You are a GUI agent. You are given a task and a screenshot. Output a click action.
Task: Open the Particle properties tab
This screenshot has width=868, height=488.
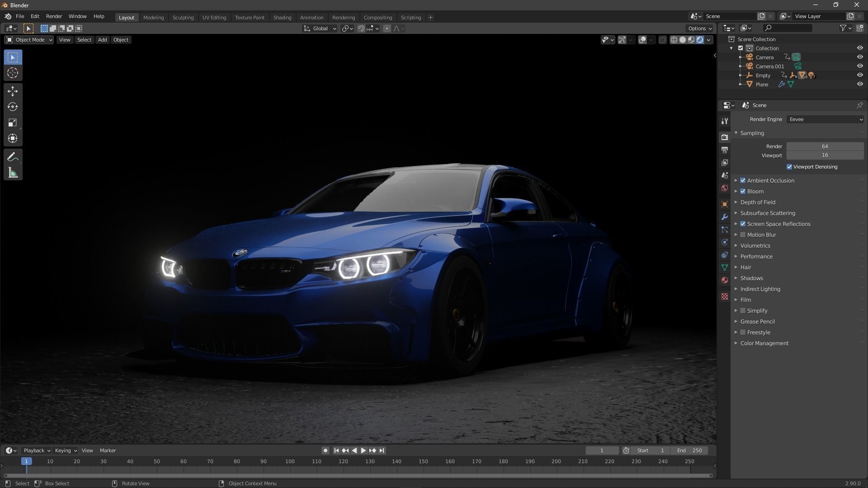(x=725, y=230)
